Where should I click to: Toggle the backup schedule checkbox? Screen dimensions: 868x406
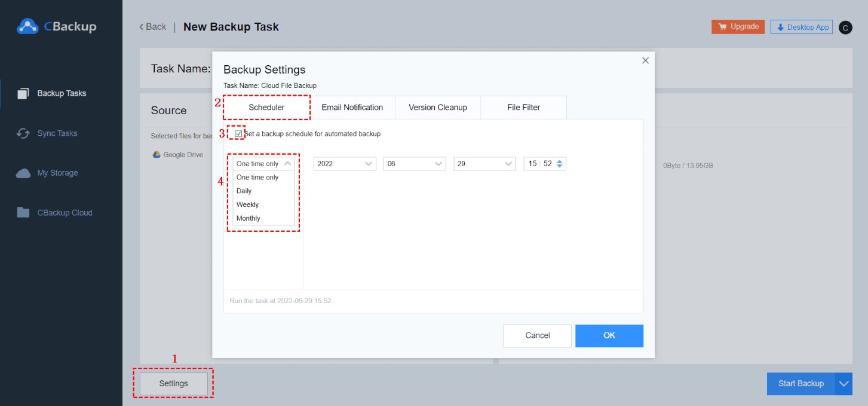[x=238, y=134]
